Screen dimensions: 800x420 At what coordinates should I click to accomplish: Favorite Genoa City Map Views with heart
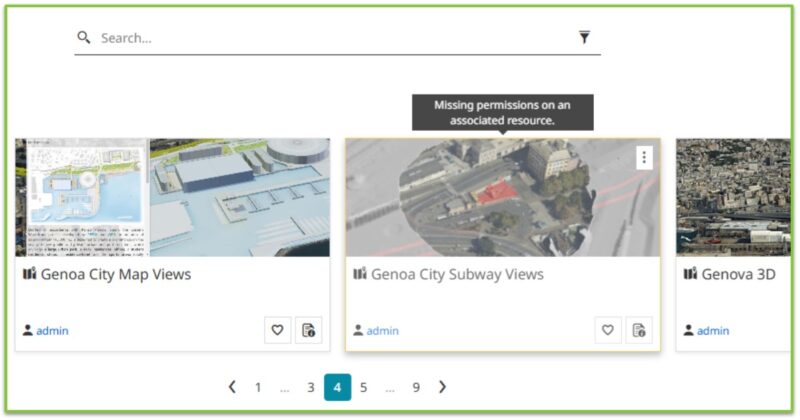(x=278, y=330)
